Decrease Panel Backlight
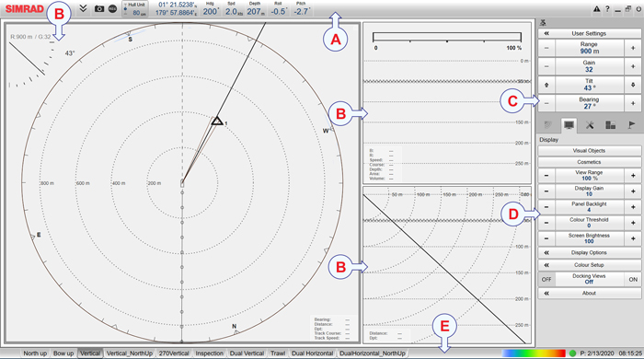Screen dimensions: 644x359 546,207
